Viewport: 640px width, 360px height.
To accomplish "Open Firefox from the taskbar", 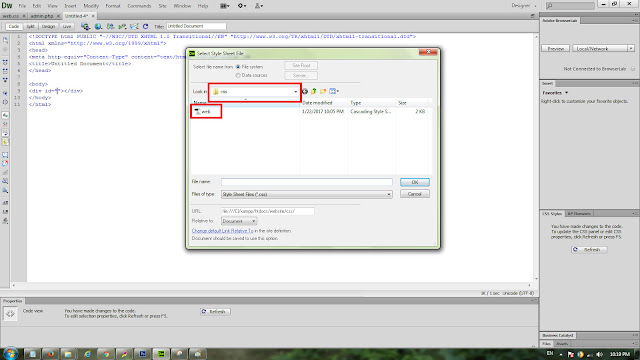I will click(x=51, y=354).
